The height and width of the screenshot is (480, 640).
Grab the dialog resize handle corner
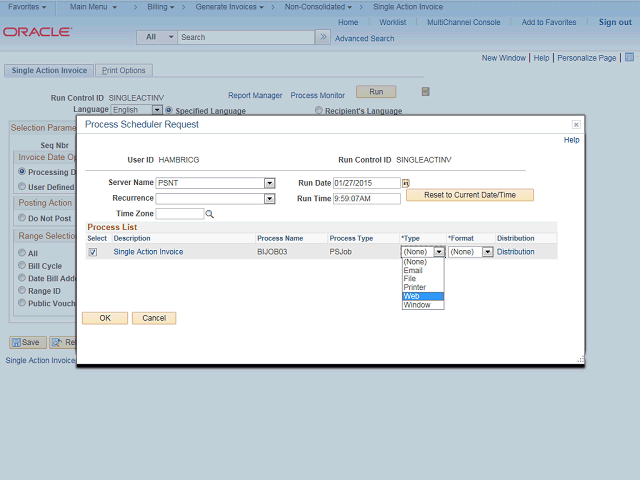(x=579, y=360)
